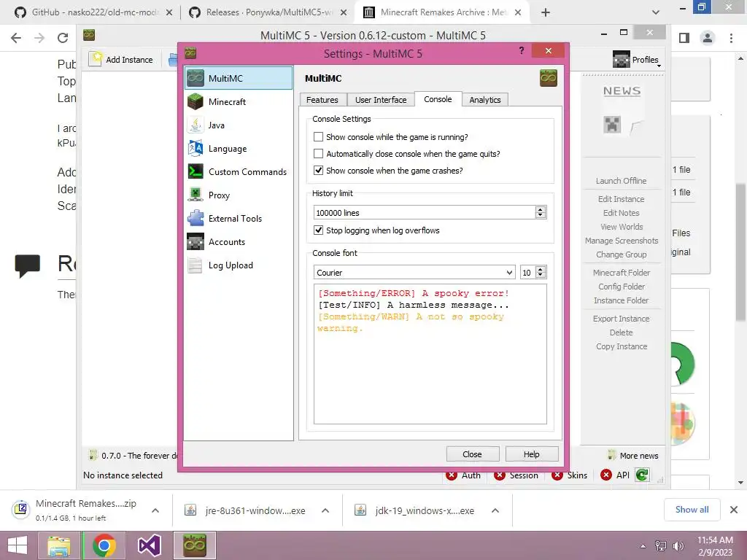Click the Close button in Settings

tap(472, 454)
